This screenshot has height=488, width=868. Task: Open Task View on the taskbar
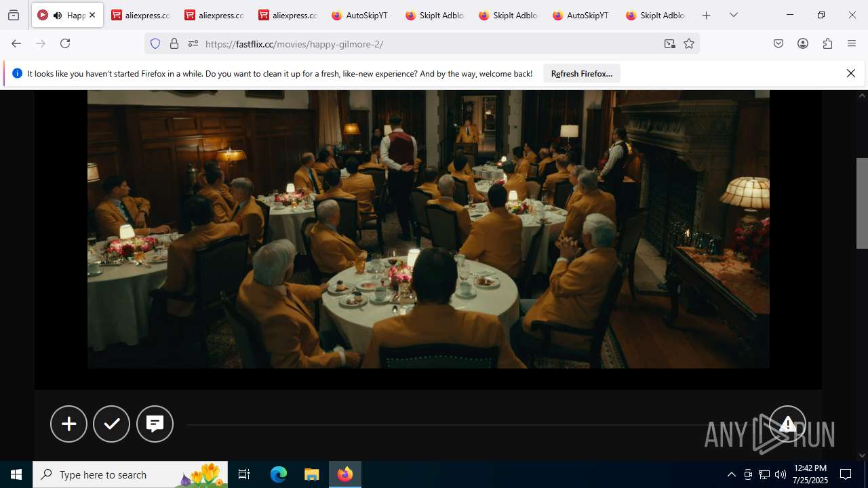[x=244, y=474]
